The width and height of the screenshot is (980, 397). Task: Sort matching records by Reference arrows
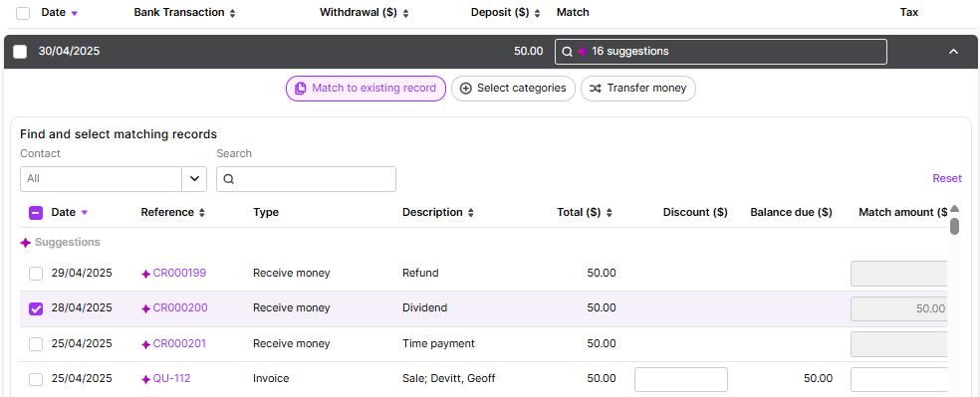click(201, 213)
